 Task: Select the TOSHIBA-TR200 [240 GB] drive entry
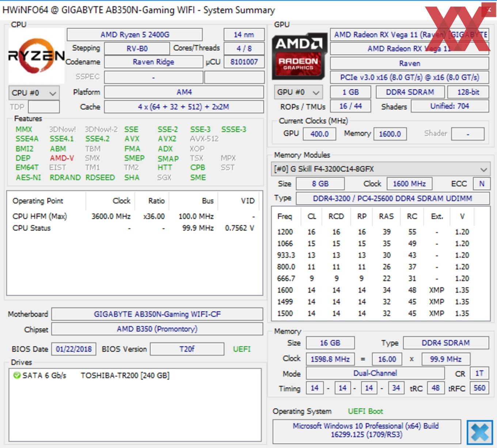tap(125, 375)
